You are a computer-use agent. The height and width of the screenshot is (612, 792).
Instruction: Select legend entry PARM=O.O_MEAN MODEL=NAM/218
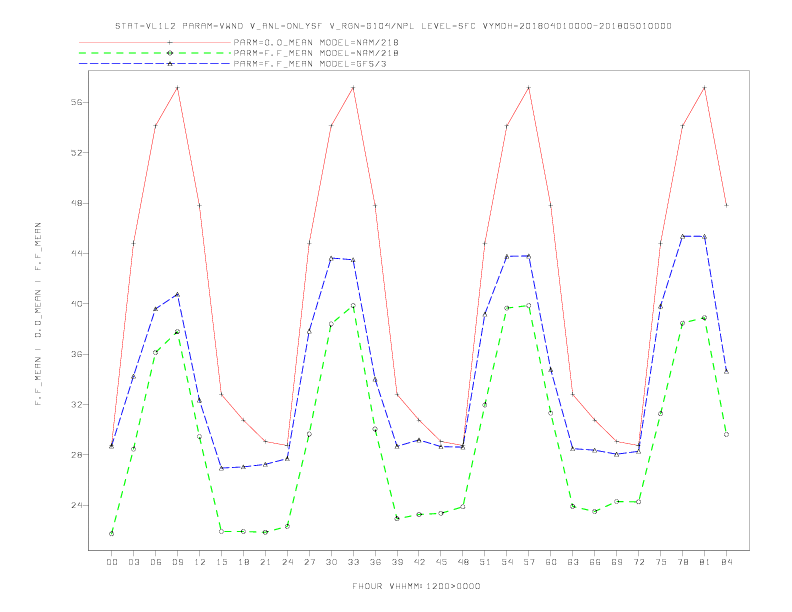click(316, 42)
